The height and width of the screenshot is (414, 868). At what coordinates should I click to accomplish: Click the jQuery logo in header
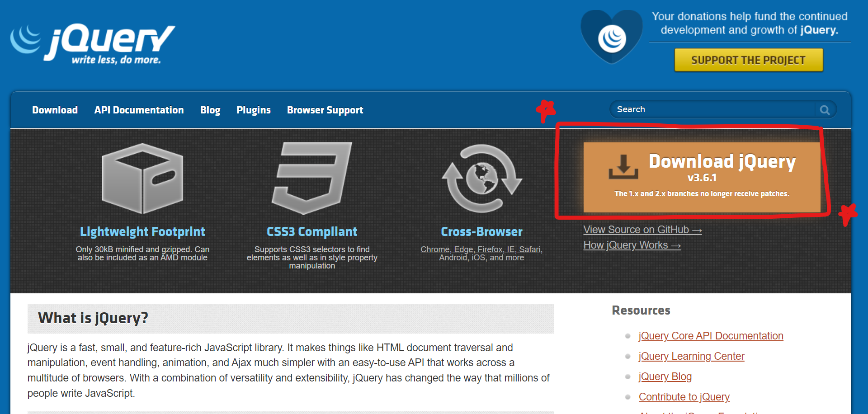[x=93, y=43]
